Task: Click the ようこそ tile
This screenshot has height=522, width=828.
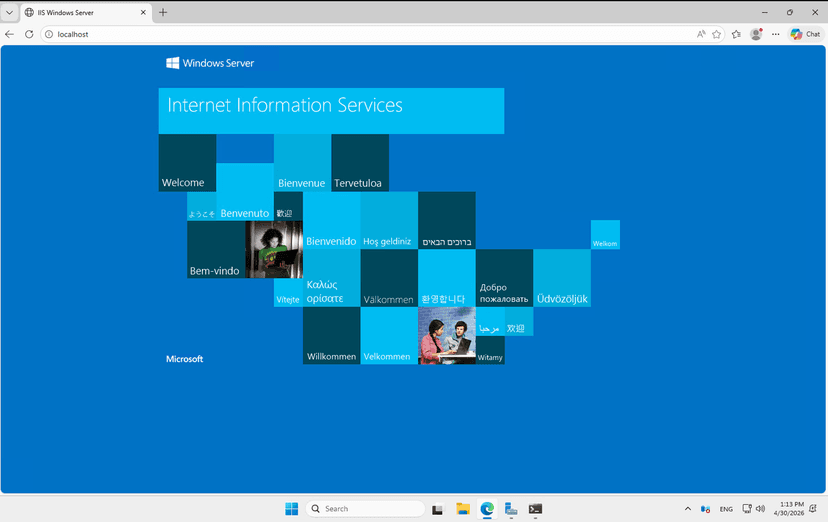Action: click(x=202, y=206)
